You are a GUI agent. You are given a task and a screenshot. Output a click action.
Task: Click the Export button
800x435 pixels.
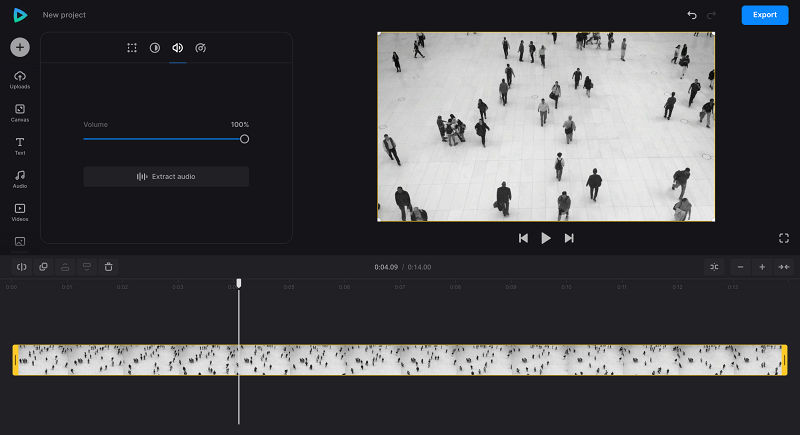(765, 15)
